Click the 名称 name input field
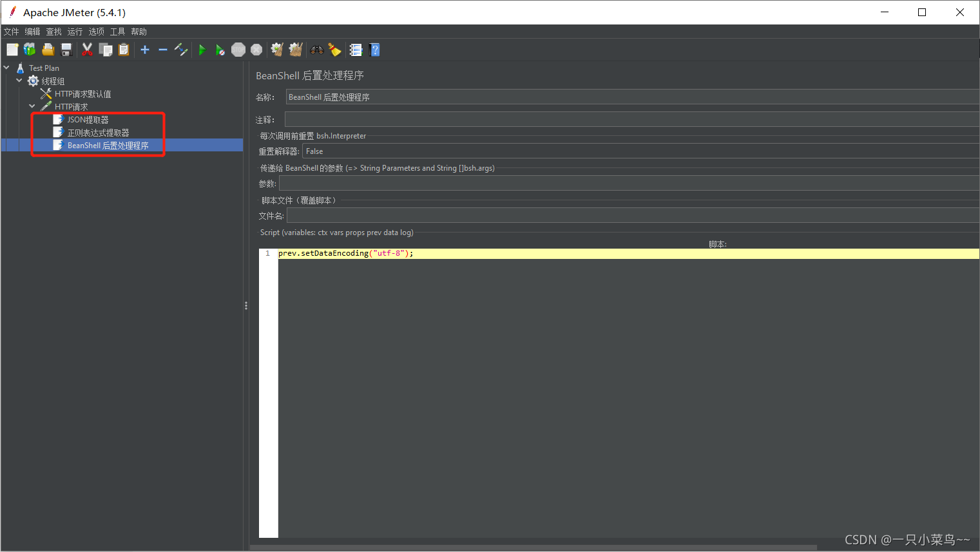Screen dimensions: 980x552 (x=632, y=97)
